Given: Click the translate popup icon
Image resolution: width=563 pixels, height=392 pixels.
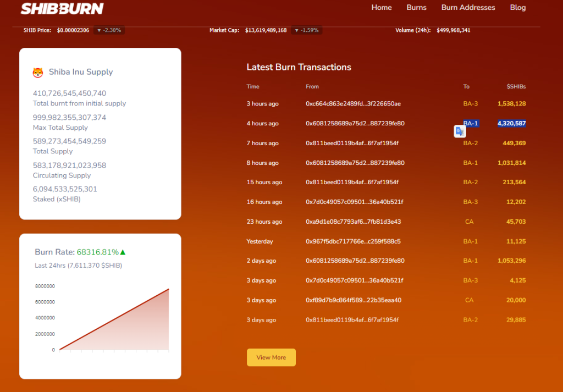Looking at the screenshot, I should coord(460,131).
